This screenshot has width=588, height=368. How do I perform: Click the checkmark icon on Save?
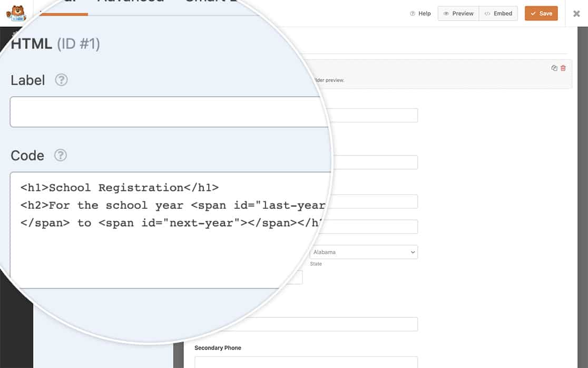[x=533, y=13]
